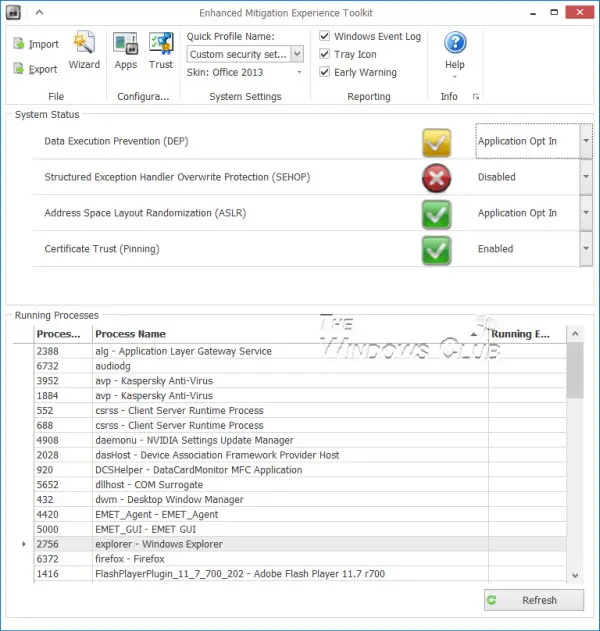Screen dimensions: 600x631
Task: Sort by the Process ID column header
Action: point(63,334)
